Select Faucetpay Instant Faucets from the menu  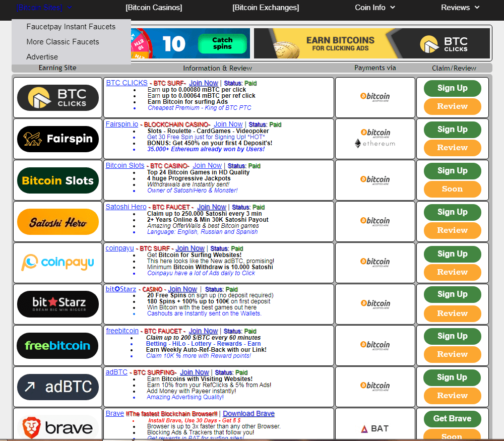[71, 27]
